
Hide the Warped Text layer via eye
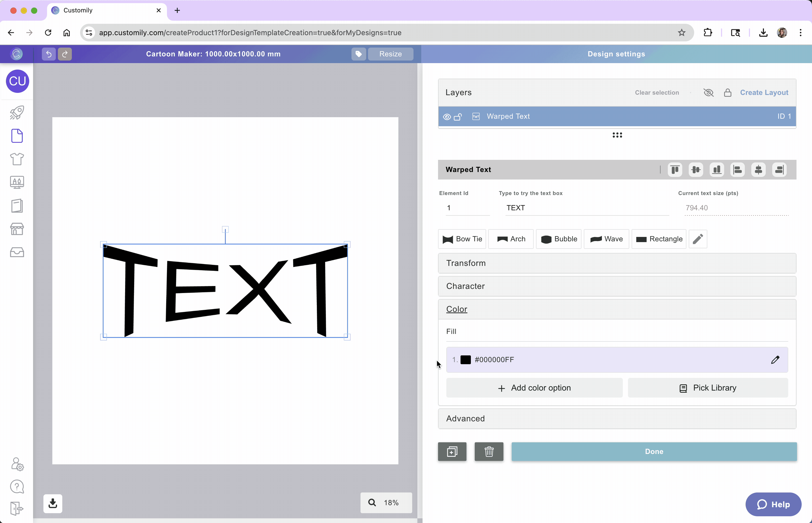coord(447,116)
